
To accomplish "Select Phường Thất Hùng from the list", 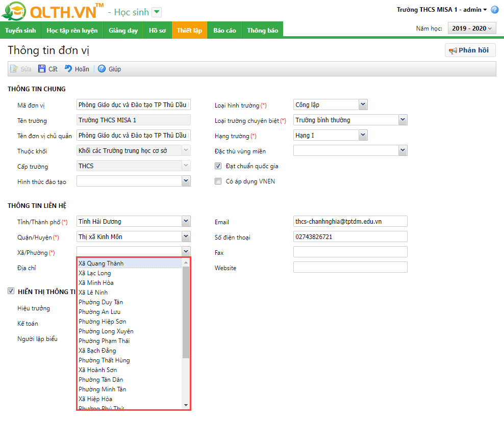I will click(130, 360).
